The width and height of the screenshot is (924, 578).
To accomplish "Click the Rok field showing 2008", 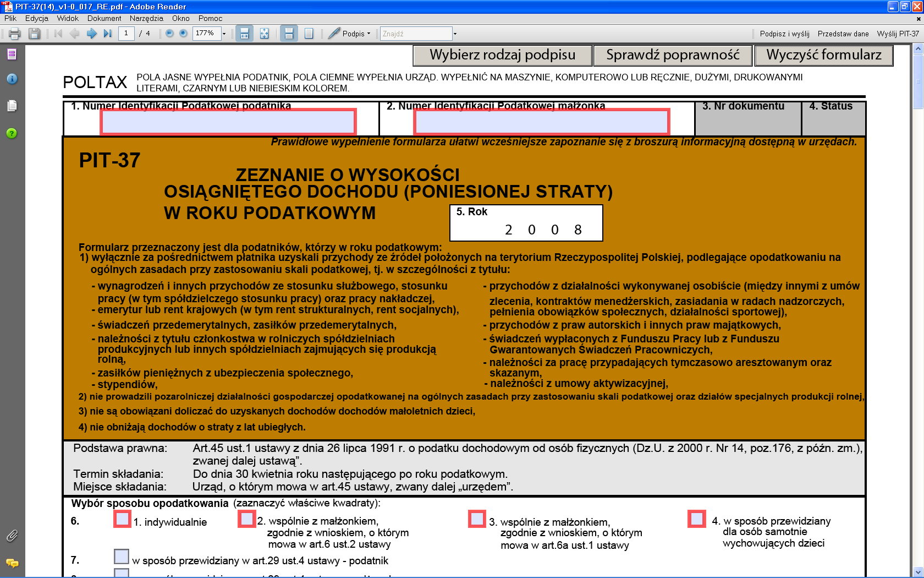I will point(526,223).
